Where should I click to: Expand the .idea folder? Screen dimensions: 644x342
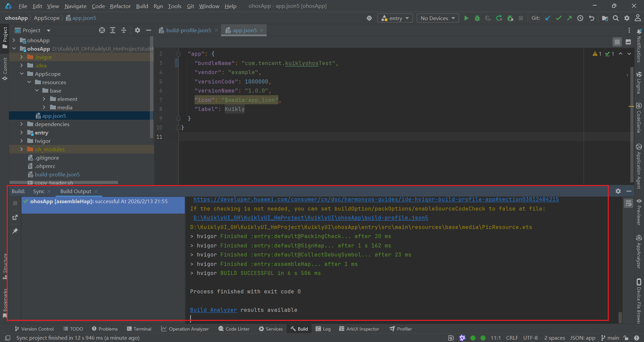point(21,65)
